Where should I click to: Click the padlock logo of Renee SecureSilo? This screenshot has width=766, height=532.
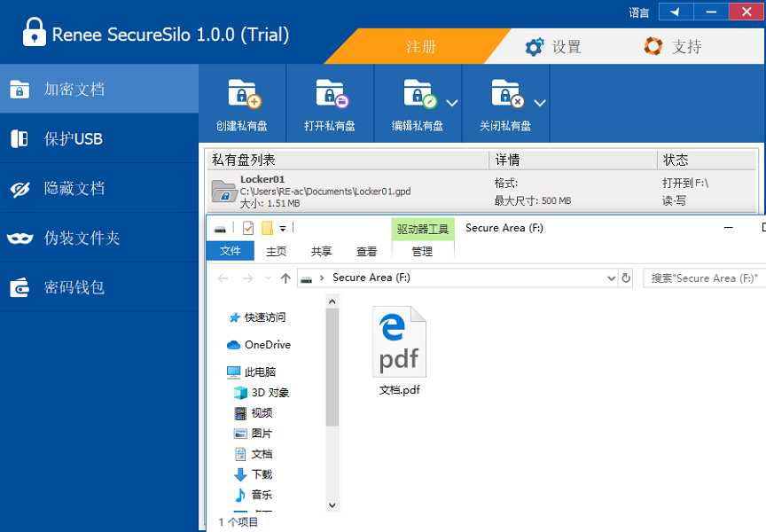pyautogui.click(x=35, y=32)
